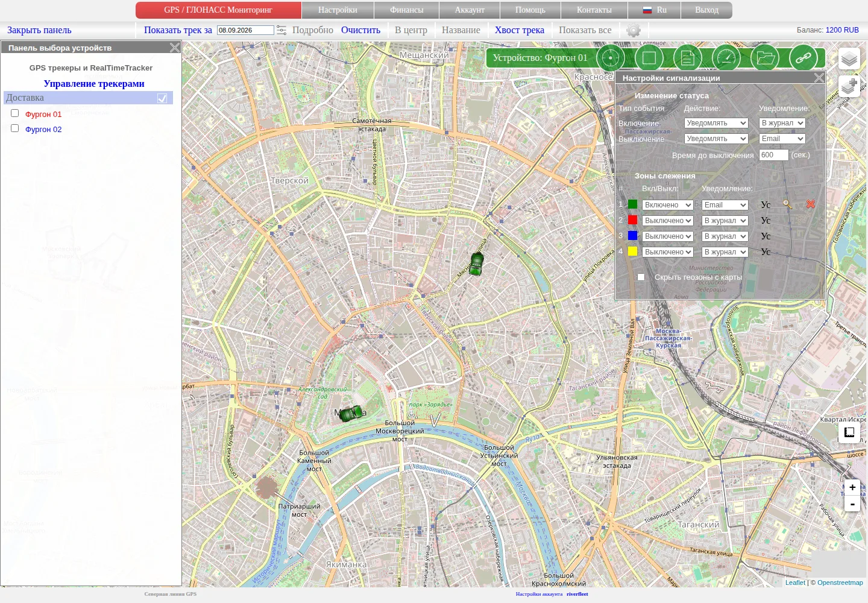
Task: Click the add layer icon with plus
Action: [849, 86]
